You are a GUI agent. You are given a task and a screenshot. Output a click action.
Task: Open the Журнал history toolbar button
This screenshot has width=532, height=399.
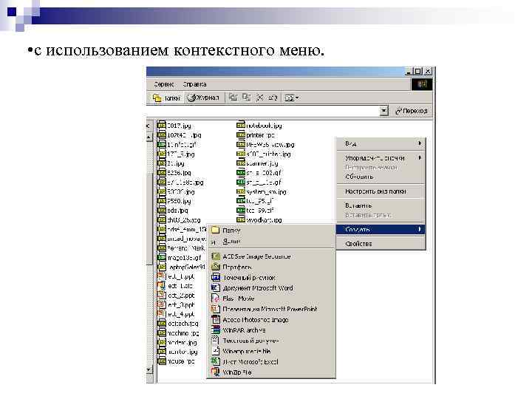(203, 98)
